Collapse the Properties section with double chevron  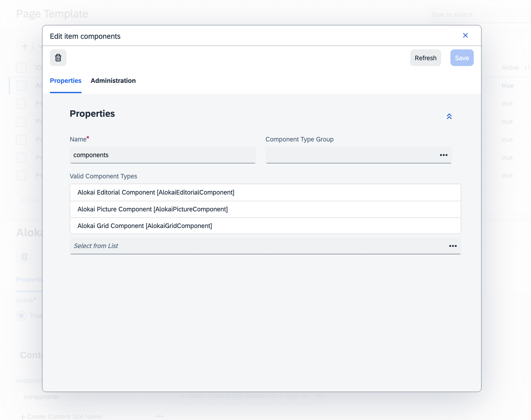(x=449, y=116)
